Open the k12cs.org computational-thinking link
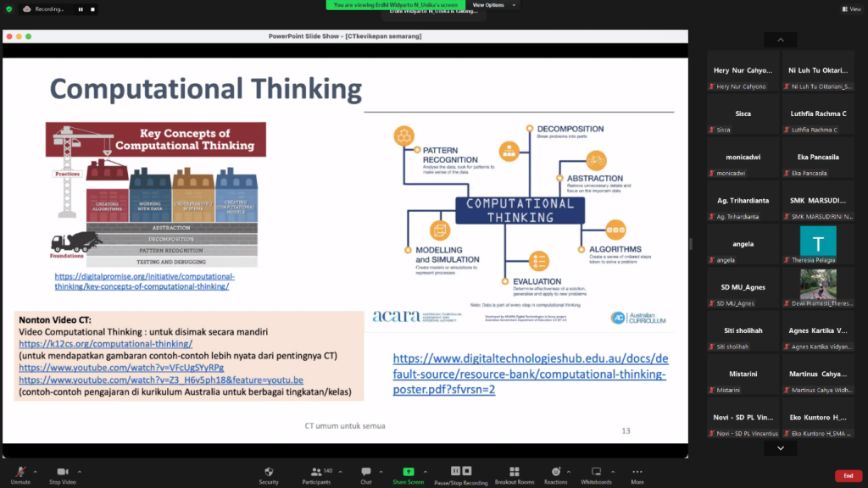 pyautogui.click(x=106, y=344)
